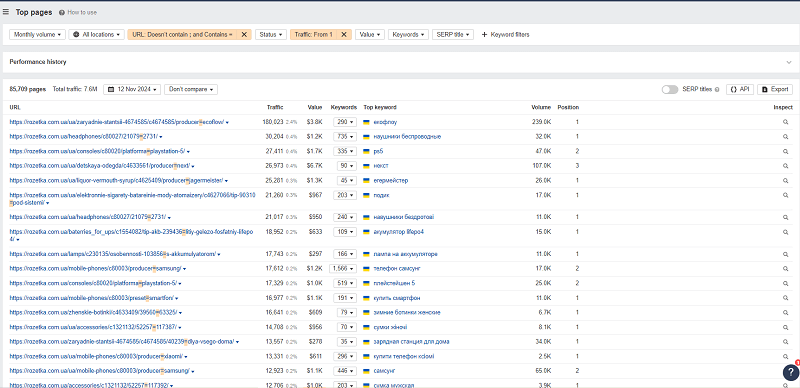Open the producer=xiaomi URL link
Viewport: 800px width, 388px height.
tap(95, 356)
